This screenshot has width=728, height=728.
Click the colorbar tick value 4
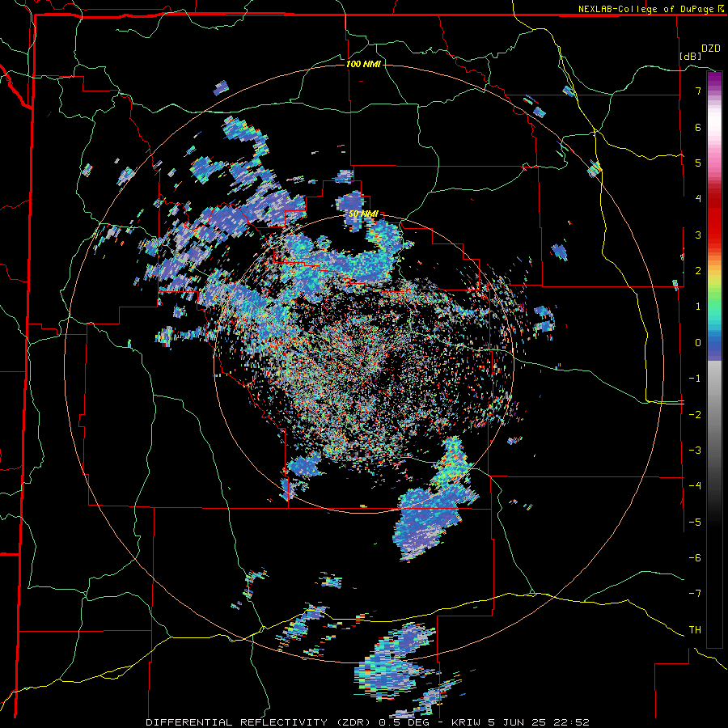coord(698,199)
